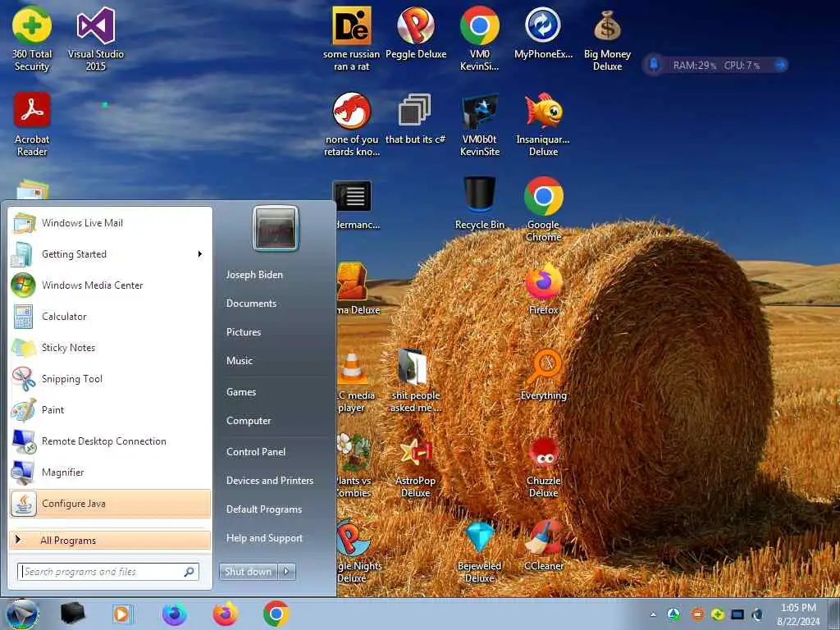Open Paint from the Start menu
Image resolution: width=840 pixels, height=630 pixels.
[110, 410]
